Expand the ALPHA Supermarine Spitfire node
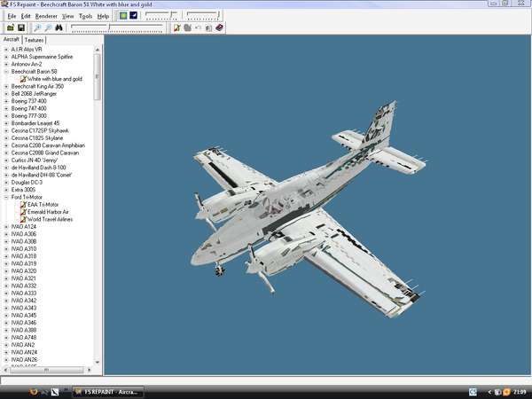This screenshot has height=399, width=532. (x=6, y=57)
